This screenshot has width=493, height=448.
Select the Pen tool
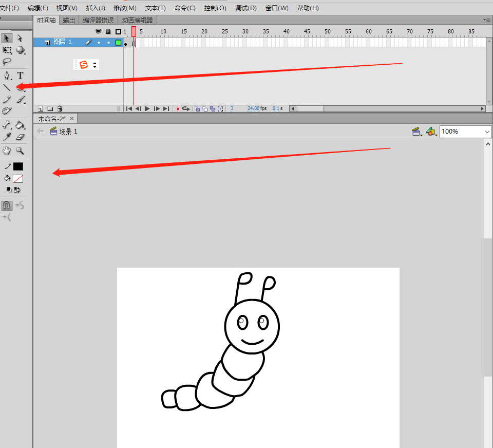click(7, 76)
